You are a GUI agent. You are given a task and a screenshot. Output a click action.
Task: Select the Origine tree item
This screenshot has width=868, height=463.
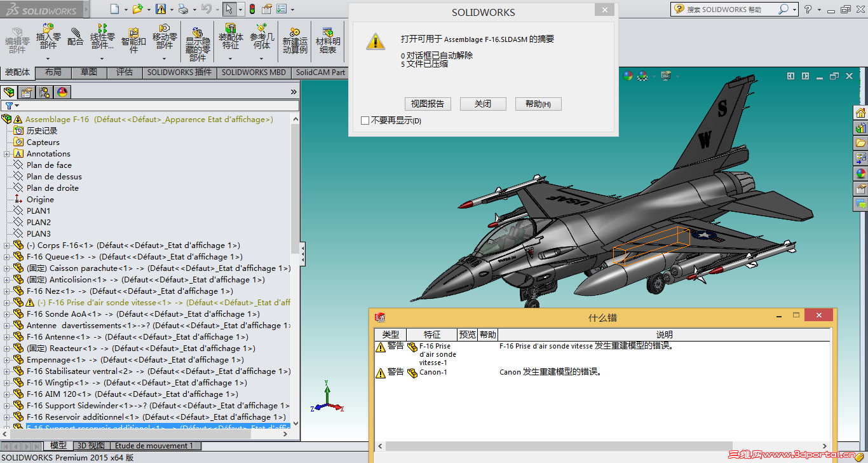coord(40,200)
